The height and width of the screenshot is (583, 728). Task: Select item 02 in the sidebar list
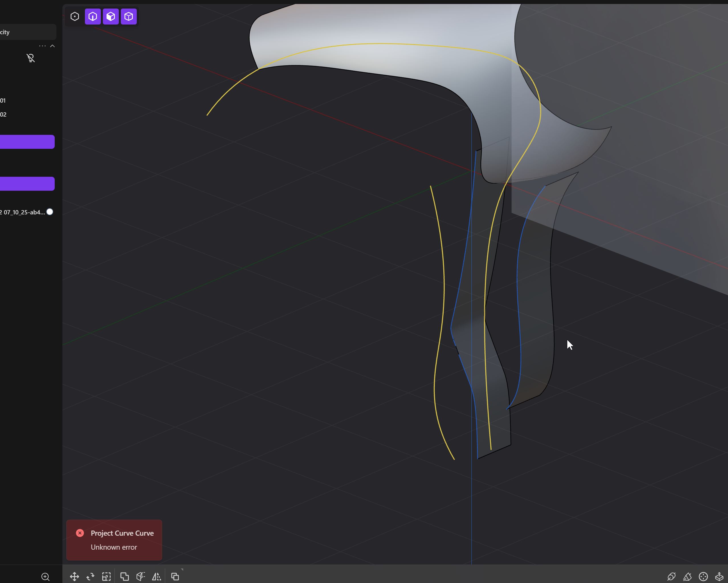point(4,115)
